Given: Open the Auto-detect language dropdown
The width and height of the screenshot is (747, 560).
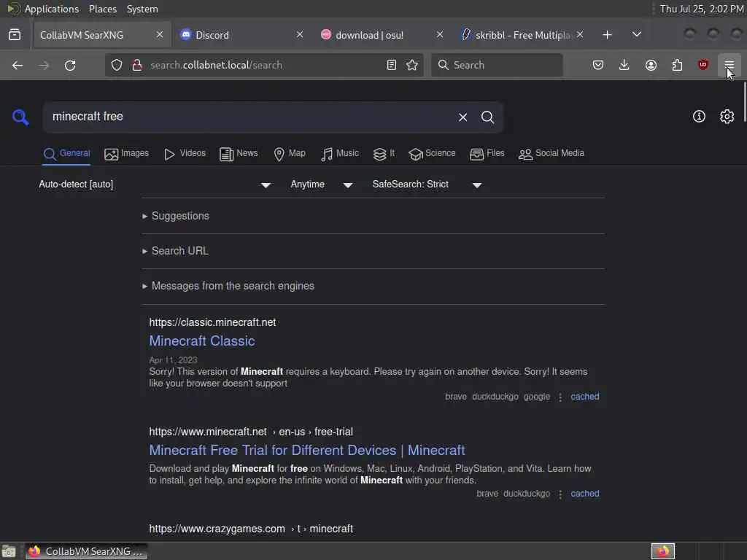Looking at the screenshot, I should (155, 184).
